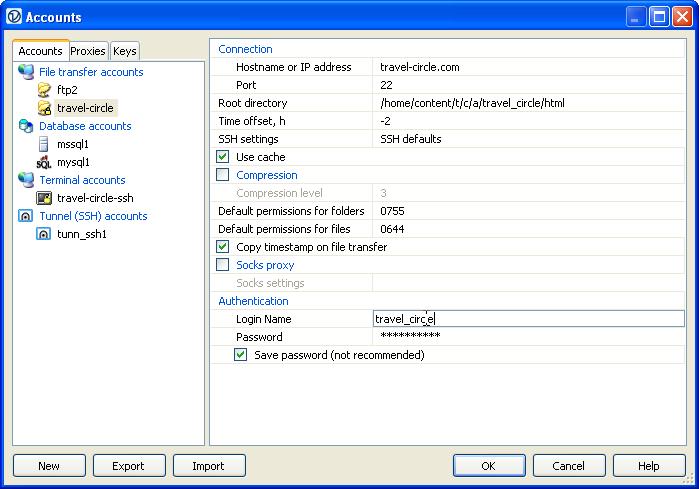Click the Database accounts group icon
Screen dimensions: 699x489
coord(26,126)
